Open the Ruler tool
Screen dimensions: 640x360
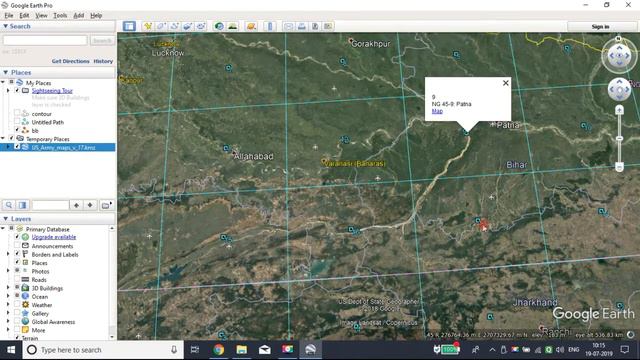(270, 26)
